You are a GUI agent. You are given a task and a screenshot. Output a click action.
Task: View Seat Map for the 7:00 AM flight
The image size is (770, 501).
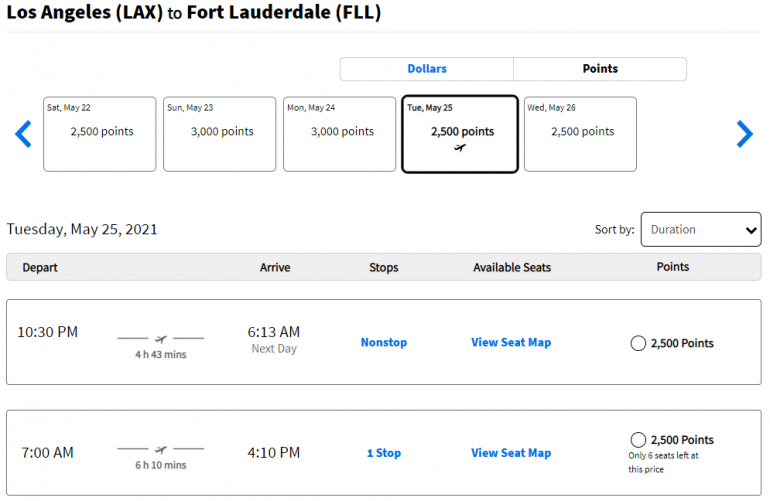tap(511, 453)
